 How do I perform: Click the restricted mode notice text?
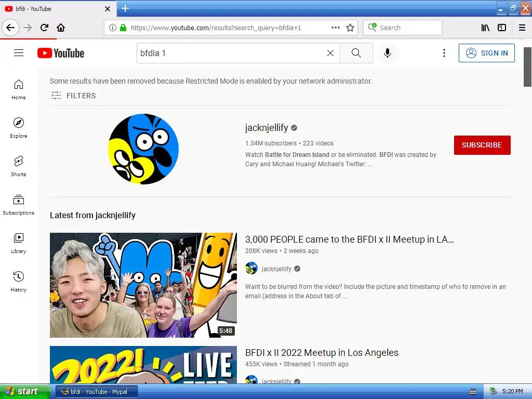point(211,81)
